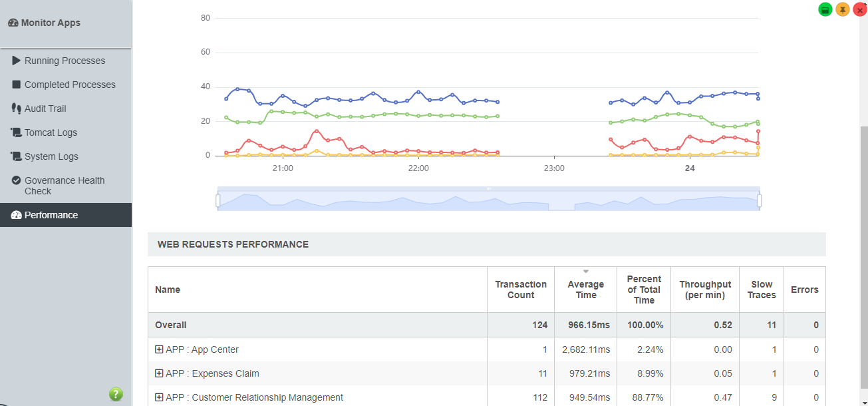Click the left handle of chart range slider
868x406 pixels.
click(218, 200)
